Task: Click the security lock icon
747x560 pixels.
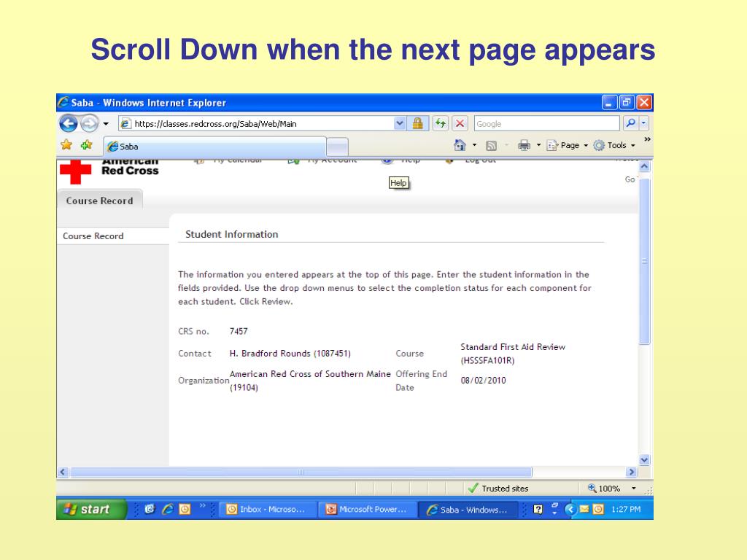Action: tap(418, 124)
